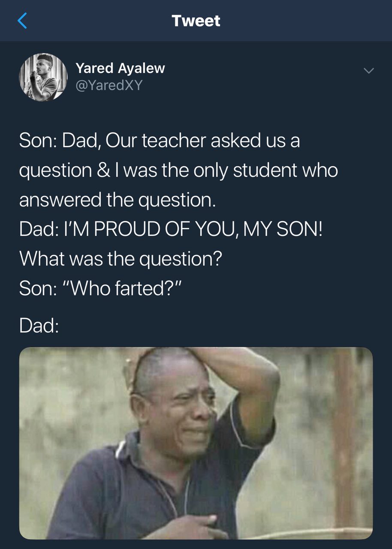Go back using the blue arrow
392x549 pixels.
click(x=23, y=21)
